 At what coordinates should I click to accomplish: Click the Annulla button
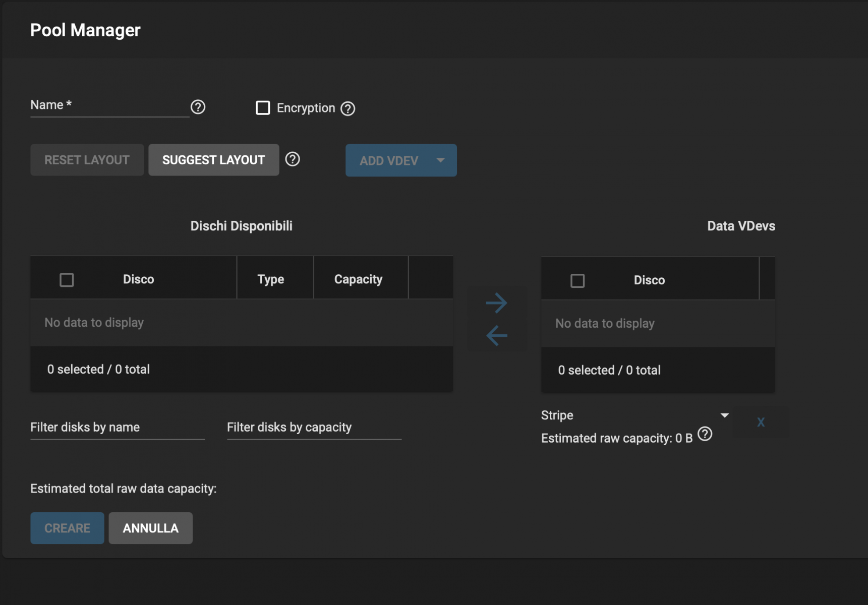[x=150, y=528]
